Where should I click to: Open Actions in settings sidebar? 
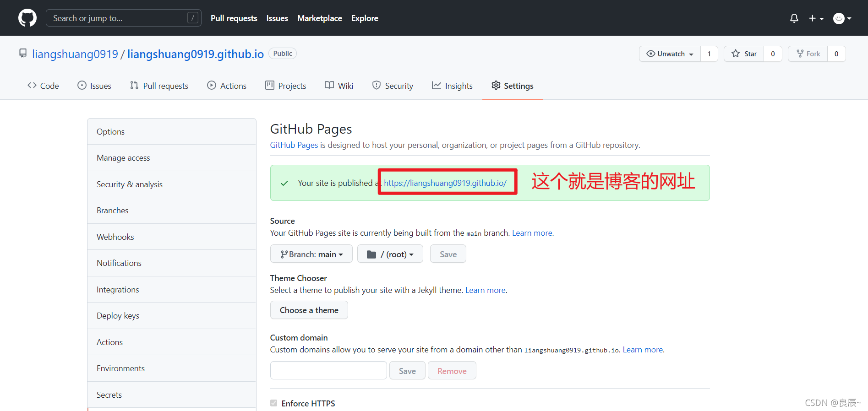coord(172,342)
